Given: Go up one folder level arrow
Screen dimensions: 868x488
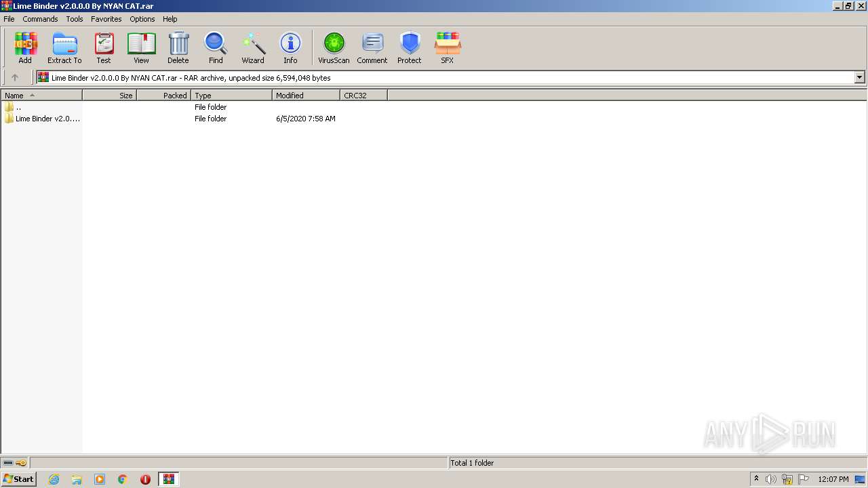Looking at the screenshot, I should coord(15,77).
